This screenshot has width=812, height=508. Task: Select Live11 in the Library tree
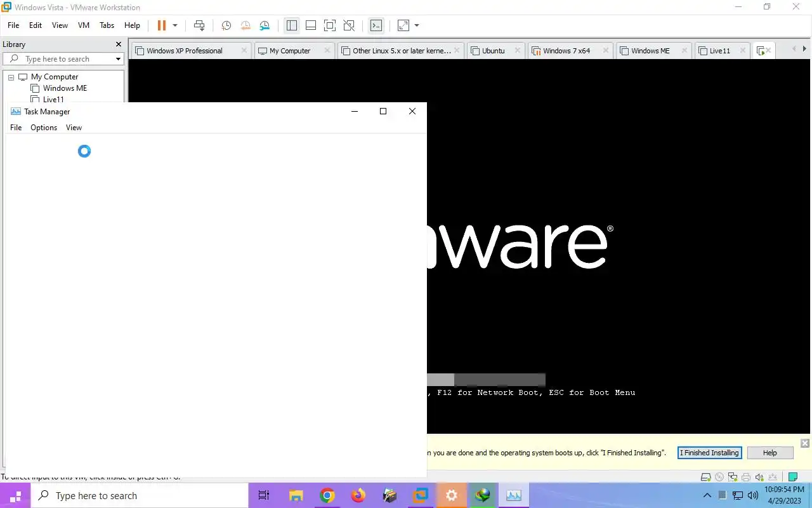[x=53, y=100]
